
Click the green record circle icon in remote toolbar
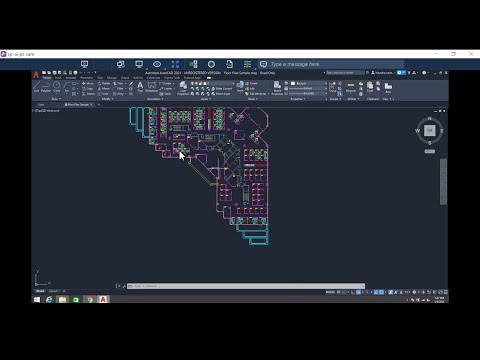tap(211, 64)
